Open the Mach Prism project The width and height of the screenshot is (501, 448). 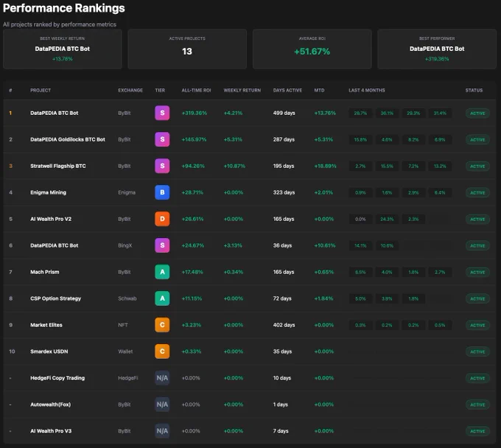point(45,272)
